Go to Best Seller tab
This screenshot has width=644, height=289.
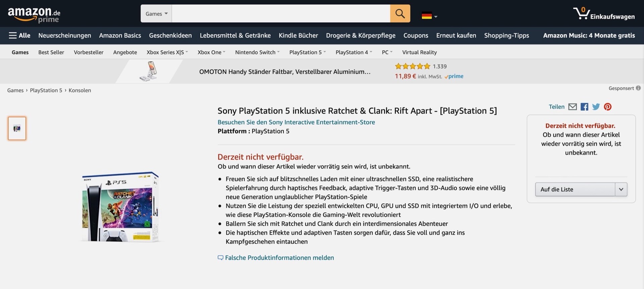coord(51,52)
